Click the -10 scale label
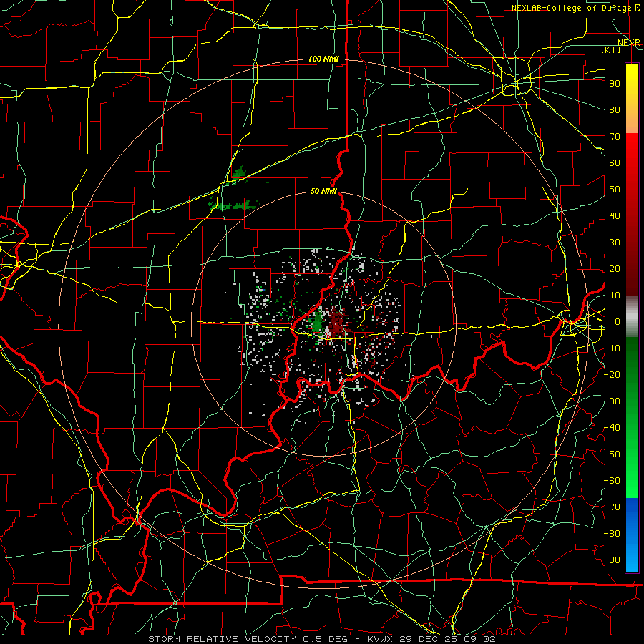The width and height of the screenshot is (644, 644). point(612,348)
